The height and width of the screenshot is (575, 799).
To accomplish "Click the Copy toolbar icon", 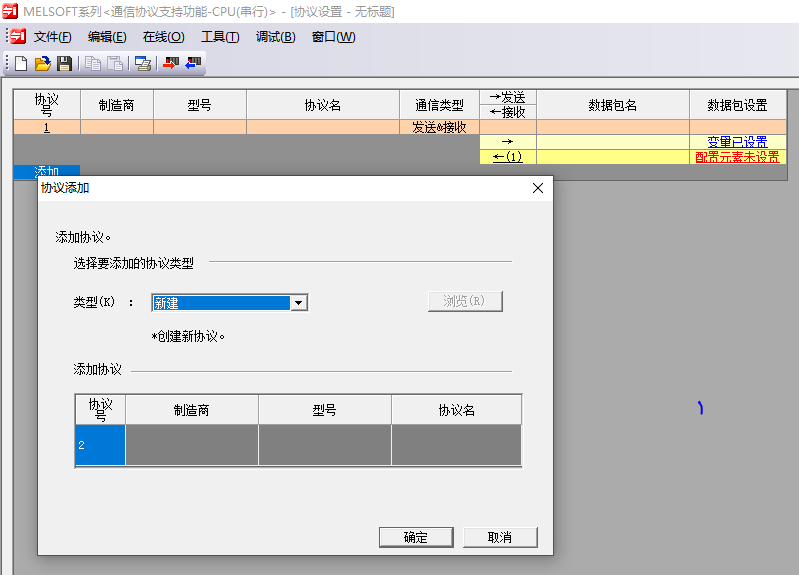I will pyautogui.click(x=93, y=64).
